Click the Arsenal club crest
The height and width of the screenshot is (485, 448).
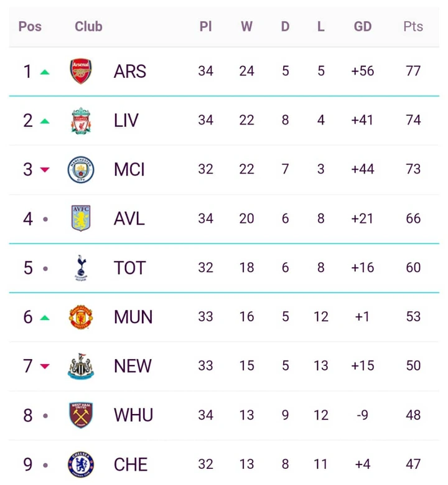pyautogui.click(x=81, y=71)
